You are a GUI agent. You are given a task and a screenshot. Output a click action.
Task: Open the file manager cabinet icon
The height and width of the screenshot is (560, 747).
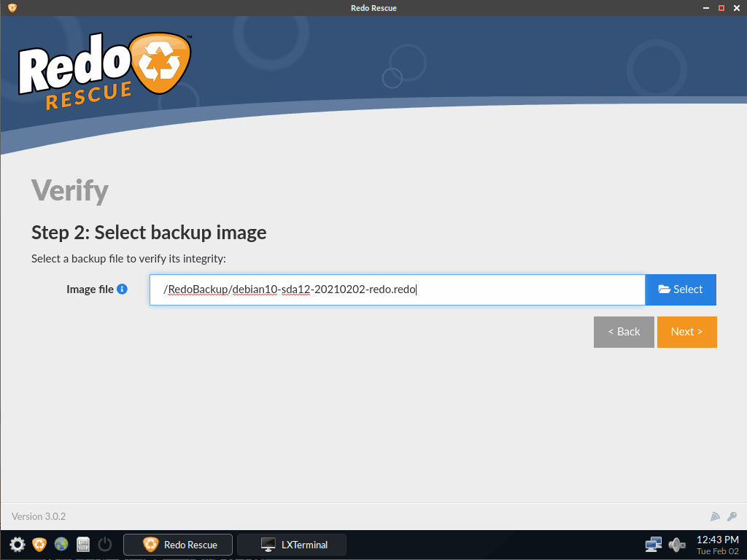point(83,544)
